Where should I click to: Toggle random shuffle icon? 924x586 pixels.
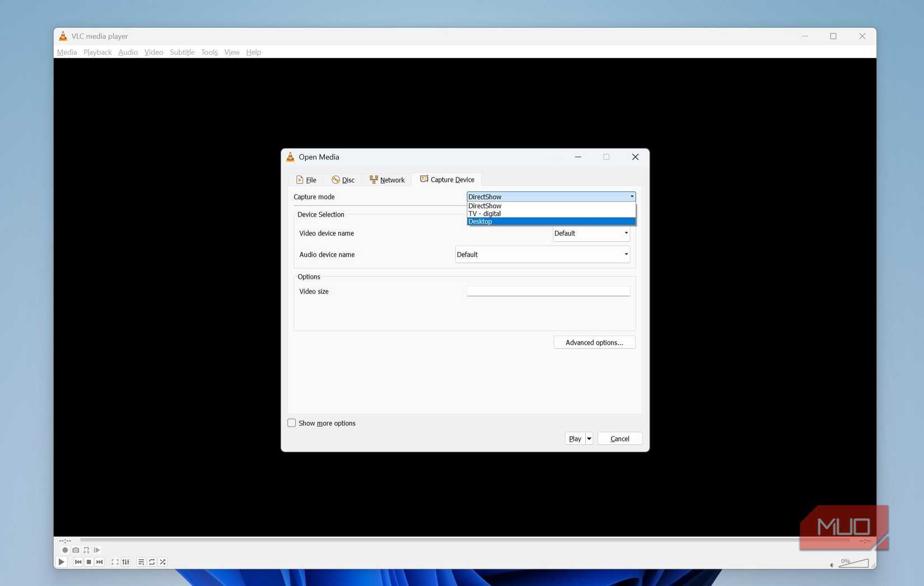tap(162, 562)
